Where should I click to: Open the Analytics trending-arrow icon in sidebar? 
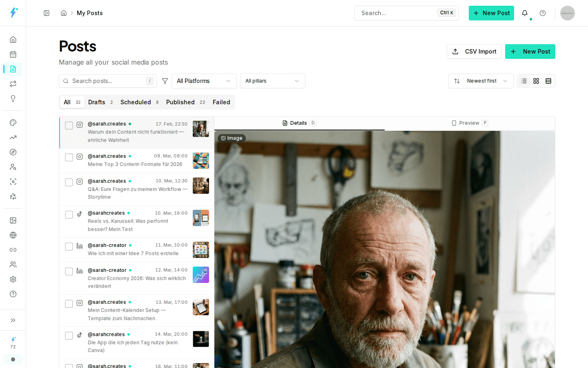click(13, 137)
